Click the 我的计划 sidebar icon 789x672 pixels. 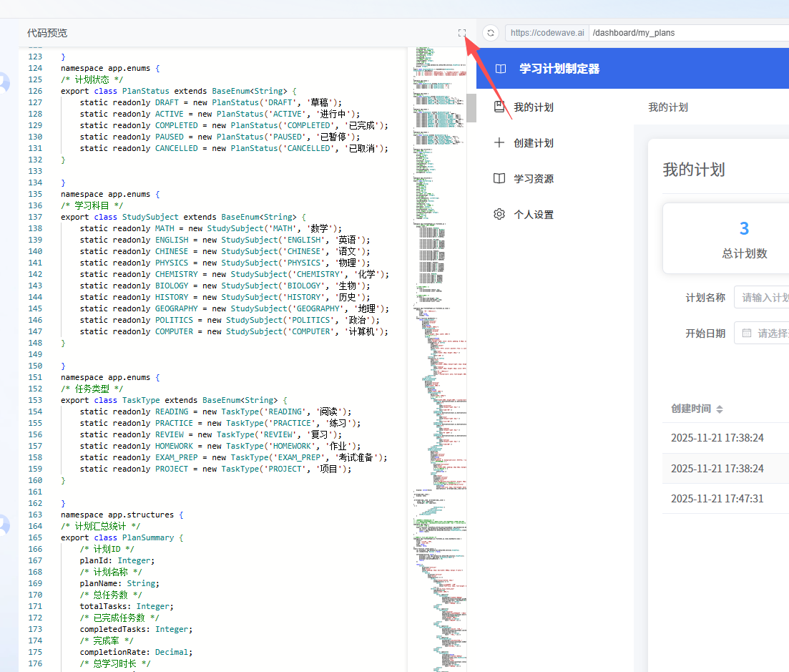[499, 107]
